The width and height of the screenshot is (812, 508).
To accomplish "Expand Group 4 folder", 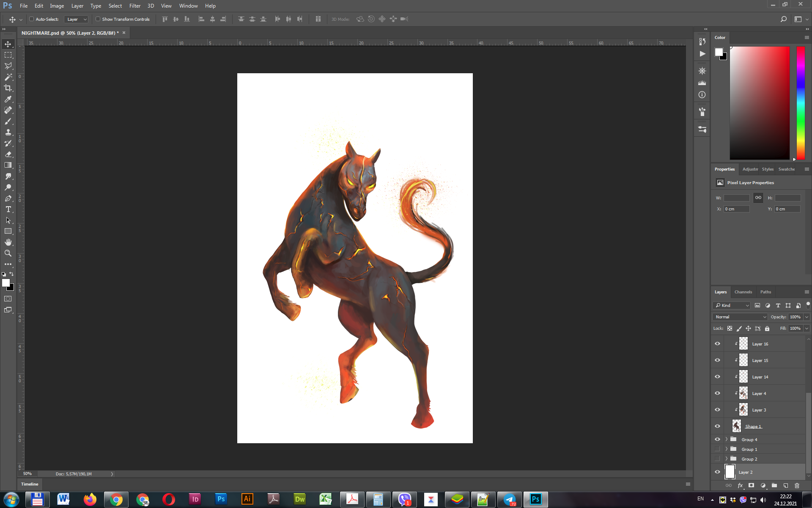I will (727, 439).
